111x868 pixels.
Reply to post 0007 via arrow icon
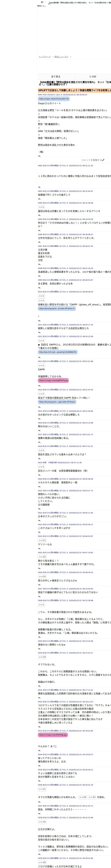pyautogui.click(x=39, y=264)
